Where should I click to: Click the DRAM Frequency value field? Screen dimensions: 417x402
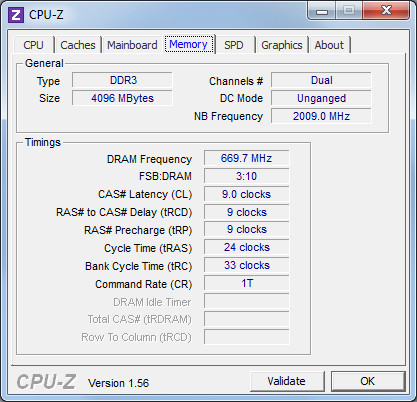coord(246,158)
